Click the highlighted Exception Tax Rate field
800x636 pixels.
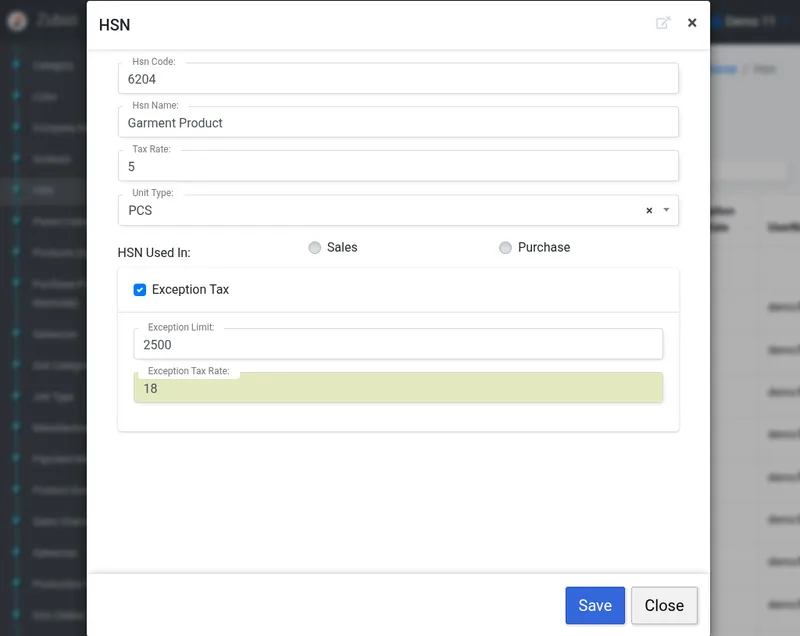click(x=397, y=389)
